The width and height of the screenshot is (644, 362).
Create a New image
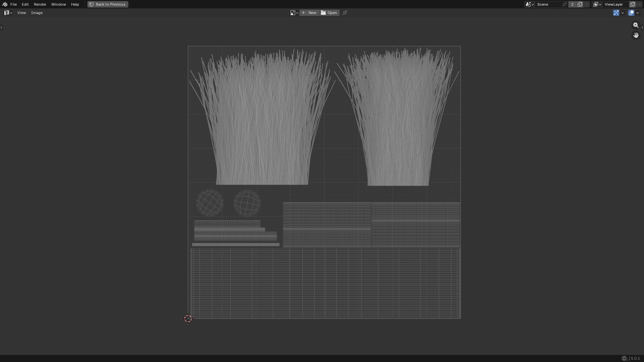[309, 13]
